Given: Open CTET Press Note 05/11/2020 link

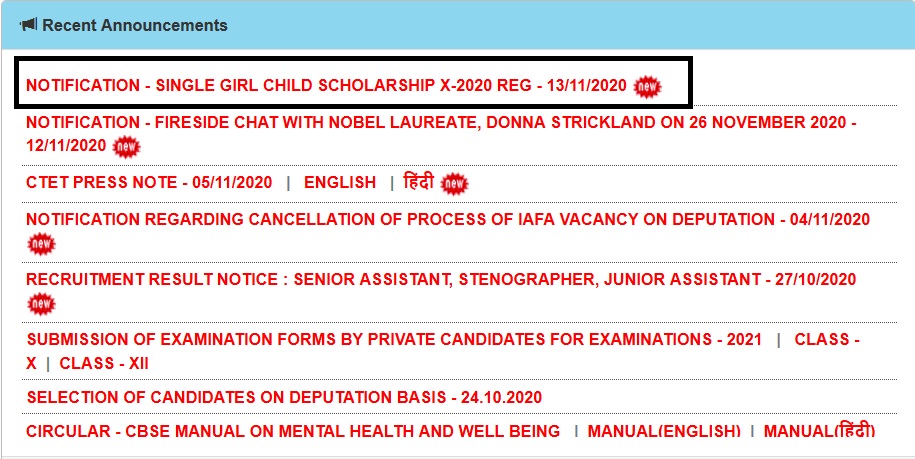Looking at the screenshot, I should [x=149, y=183].
